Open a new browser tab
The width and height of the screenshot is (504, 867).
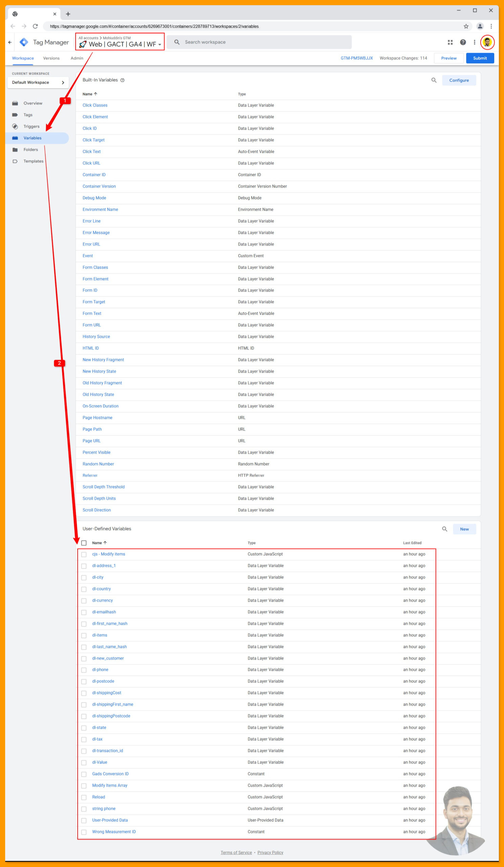(x=68, y=14)
